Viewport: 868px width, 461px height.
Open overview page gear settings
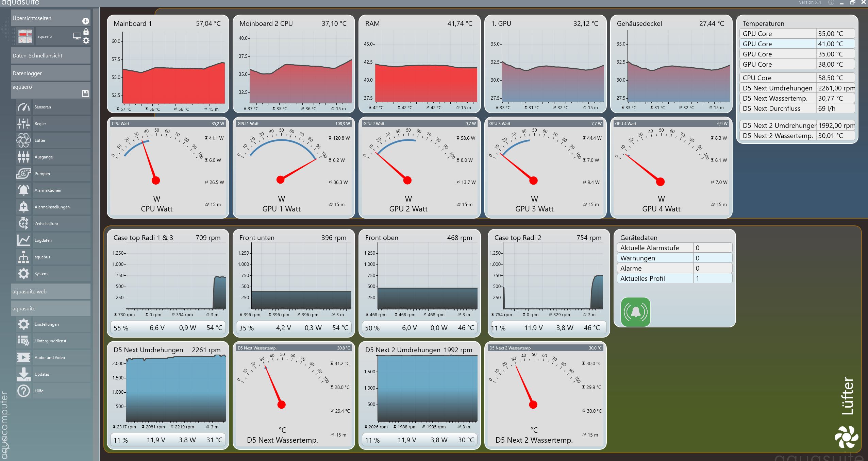pyautogui.click(x=86, y=41)
